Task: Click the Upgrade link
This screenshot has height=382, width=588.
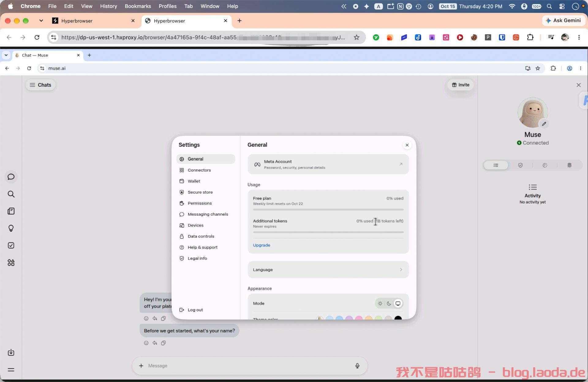Action: click(x=262, y=245)
